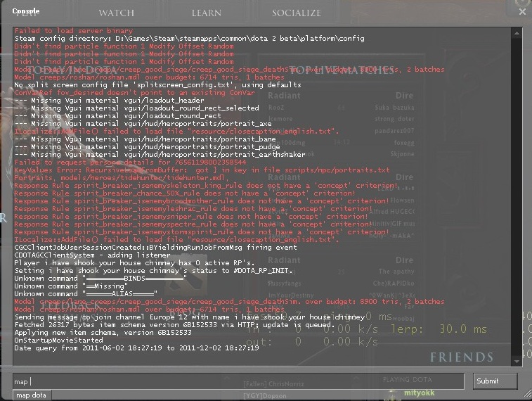Click the 'isenemybroodmother_rule' response line

(x=202, y=201)
